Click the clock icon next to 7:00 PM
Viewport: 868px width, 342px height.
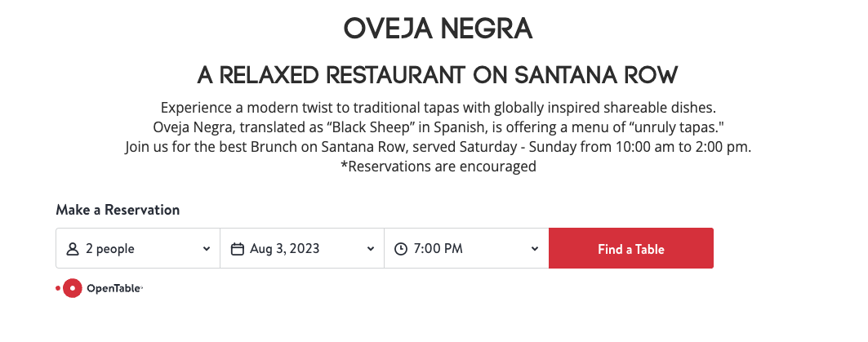401,249
